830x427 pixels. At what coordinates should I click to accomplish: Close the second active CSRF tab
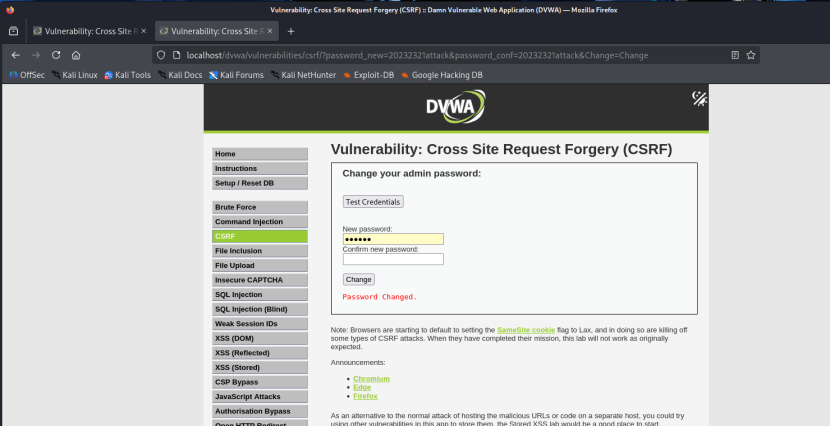pyautogui.click(x=270, y=31)
